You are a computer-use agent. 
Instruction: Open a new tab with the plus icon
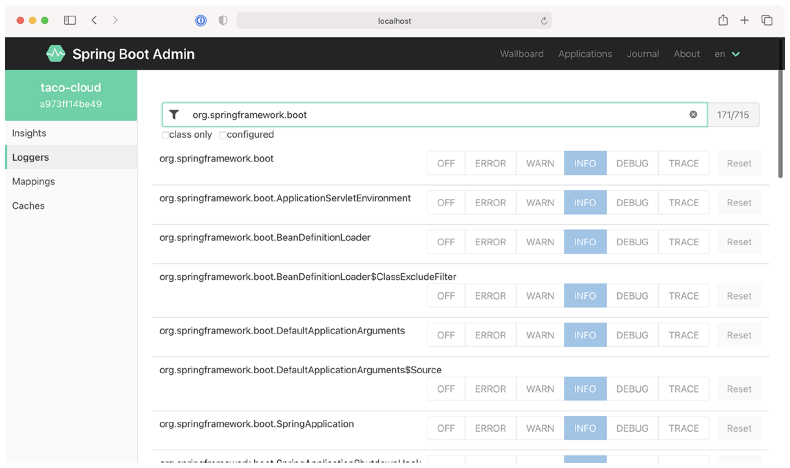click(x=744, y=20)
